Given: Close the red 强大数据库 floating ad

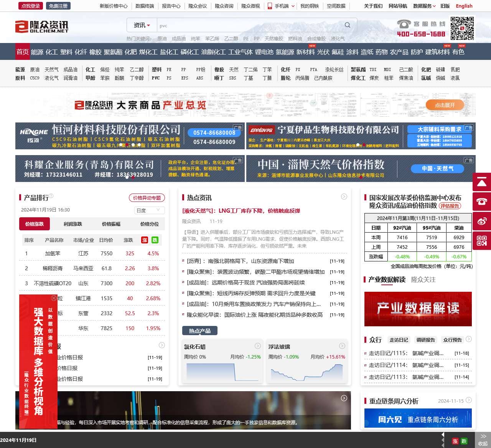Looking at the screenshot, I should click(54, 298).
